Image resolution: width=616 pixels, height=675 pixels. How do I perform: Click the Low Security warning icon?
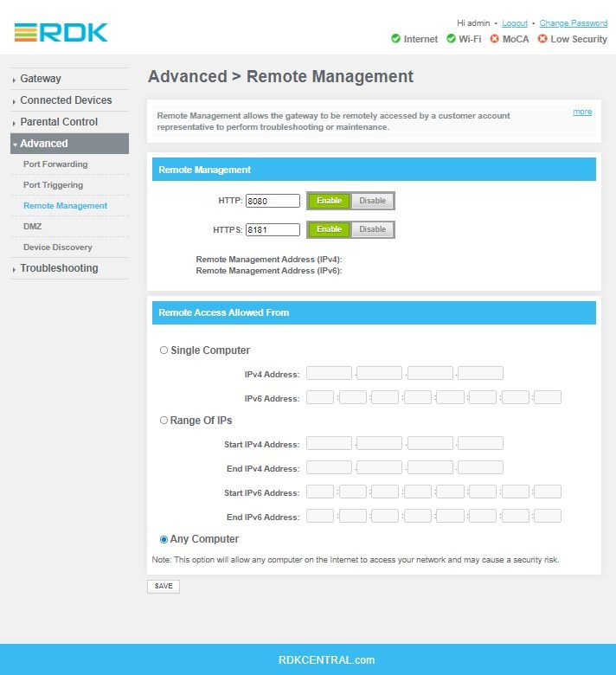(542, 39)
